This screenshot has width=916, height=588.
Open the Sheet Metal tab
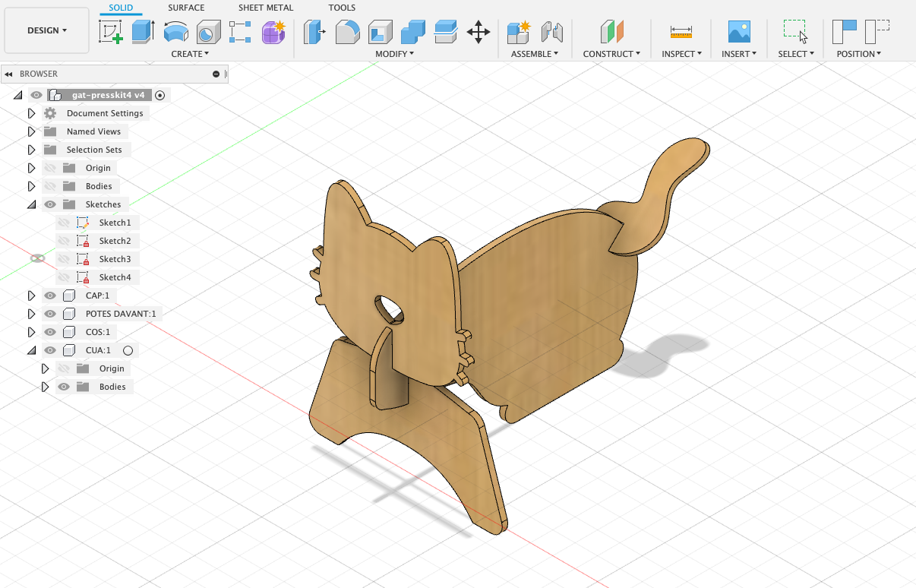[x=265, y=8]
